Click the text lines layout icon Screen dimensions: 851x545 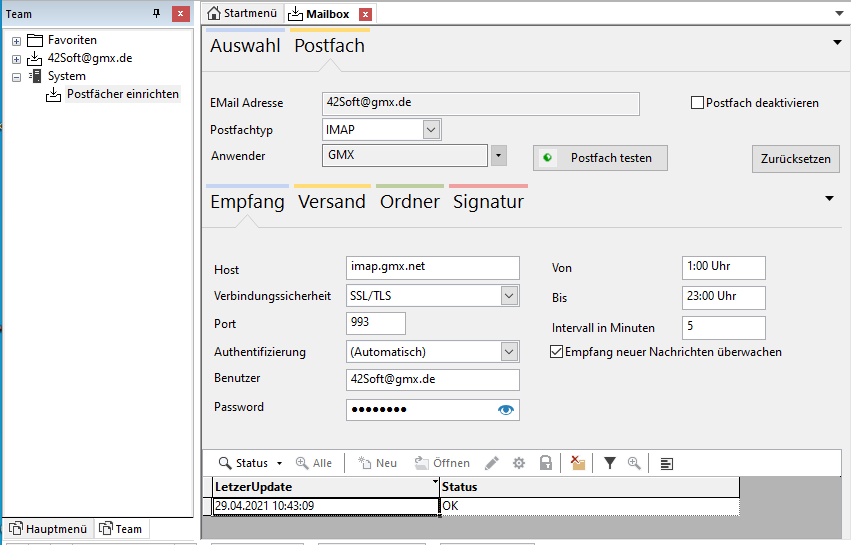666,464
